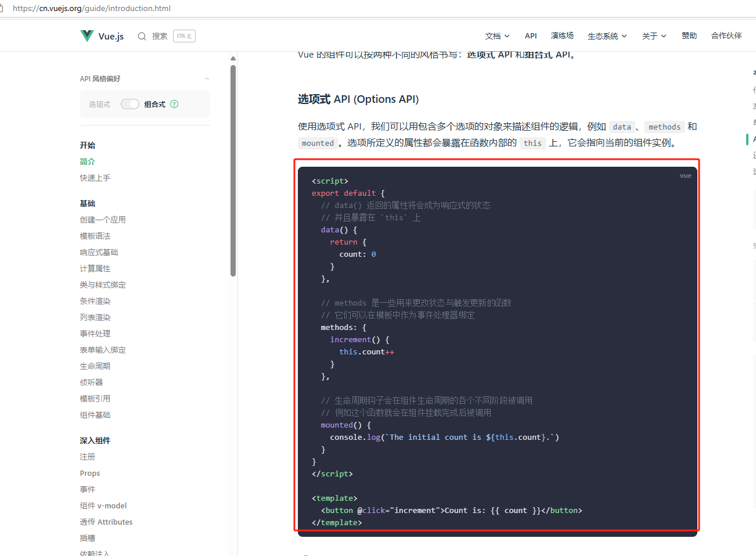Click the 深入组件 sidebar section heading
Screen dimensions: 756x556
pyautogui.click(x=95, y=440)
